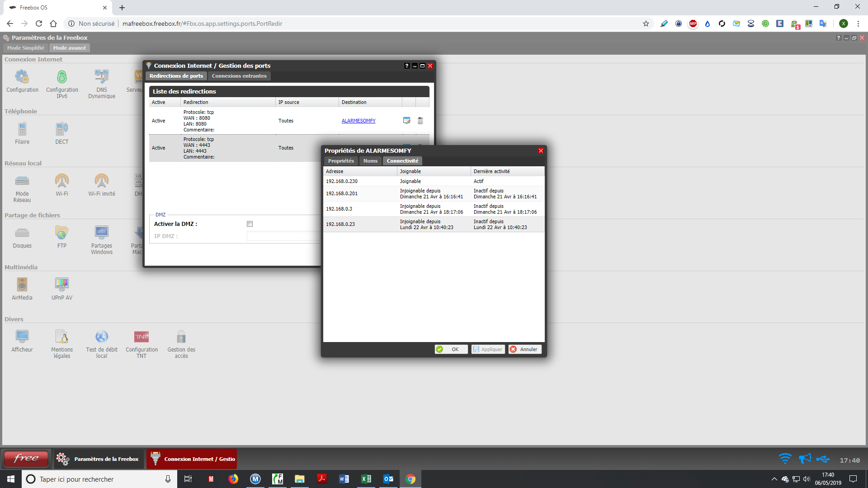Click OK in the properties dialog
The width and height of the screenshot is (868, 488).
coord(451,349)
